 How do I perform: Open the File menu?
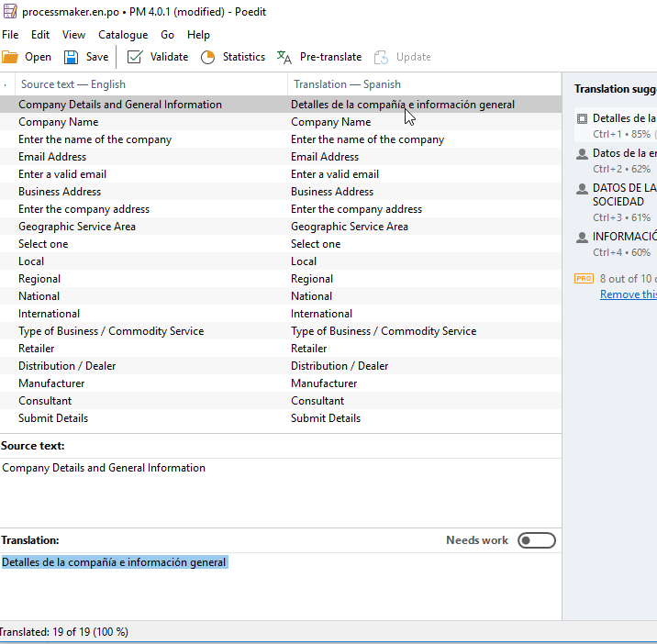pos(10,35)
